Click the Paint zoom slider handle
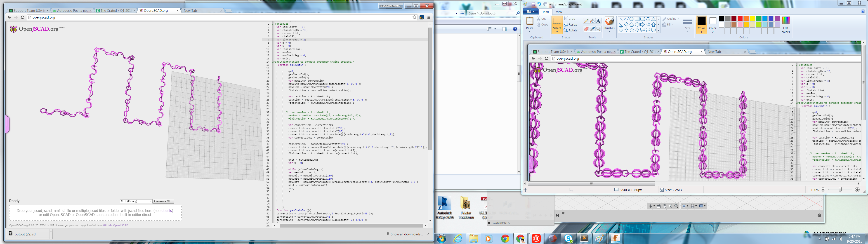This screenshot has width=868, height=244. click(x=840, y=190)
